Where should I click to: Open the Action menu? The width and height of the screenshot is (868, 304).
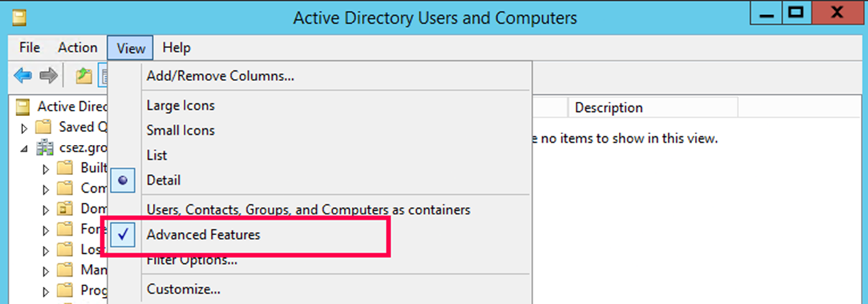[78, 48]
